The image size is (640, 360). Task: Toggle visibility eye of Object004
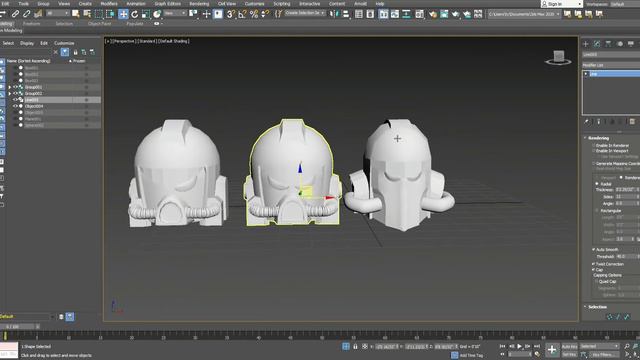coord(15,106)
